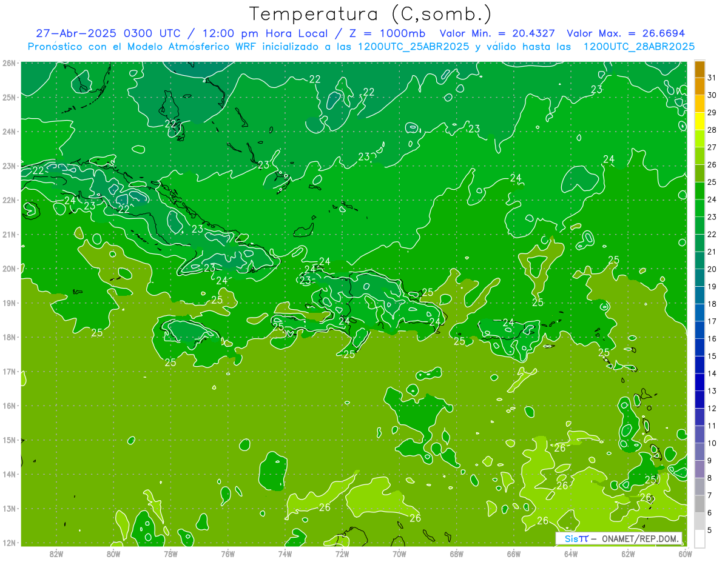Click the latitude axis label "13N"
The width and height of the screenshot is (728, 562).
(x=10, y=508)
